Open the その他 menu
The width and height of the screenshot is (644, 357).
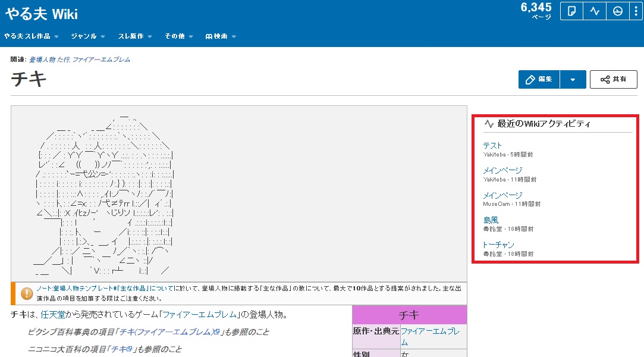point(178,36)
